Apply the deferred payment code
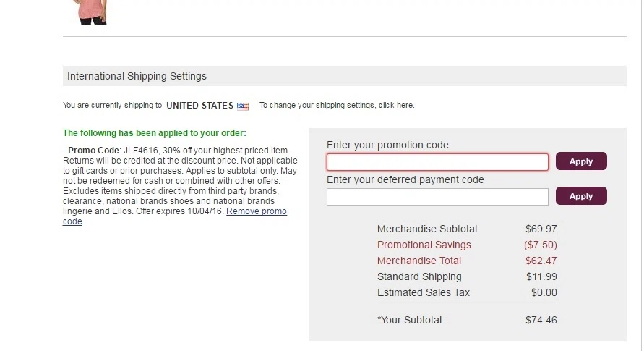Screen dimensions: 644x351 click(581, 196)
